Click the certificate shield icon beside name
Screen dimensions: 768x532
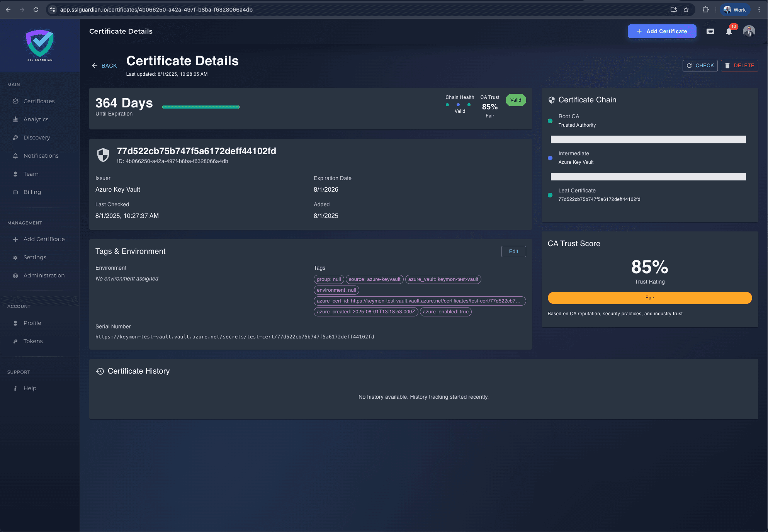coord(103,155)
